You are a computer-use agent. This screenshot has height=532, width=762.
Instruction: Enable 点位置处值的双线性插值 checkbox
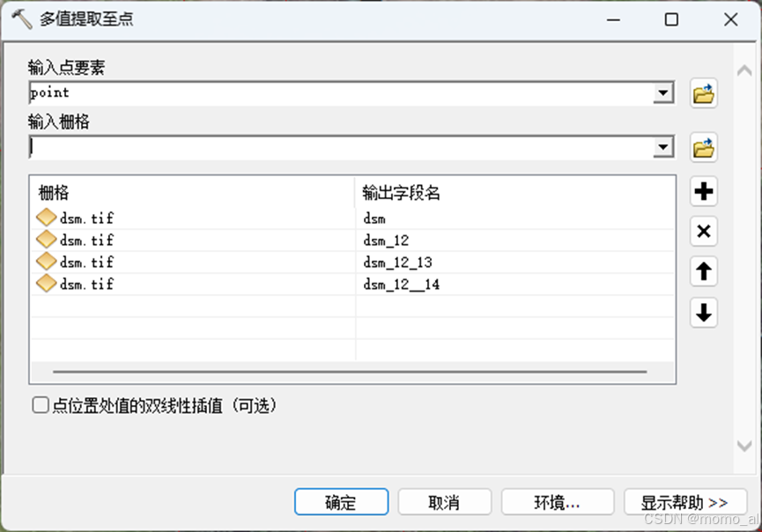(x=39, y=405)
